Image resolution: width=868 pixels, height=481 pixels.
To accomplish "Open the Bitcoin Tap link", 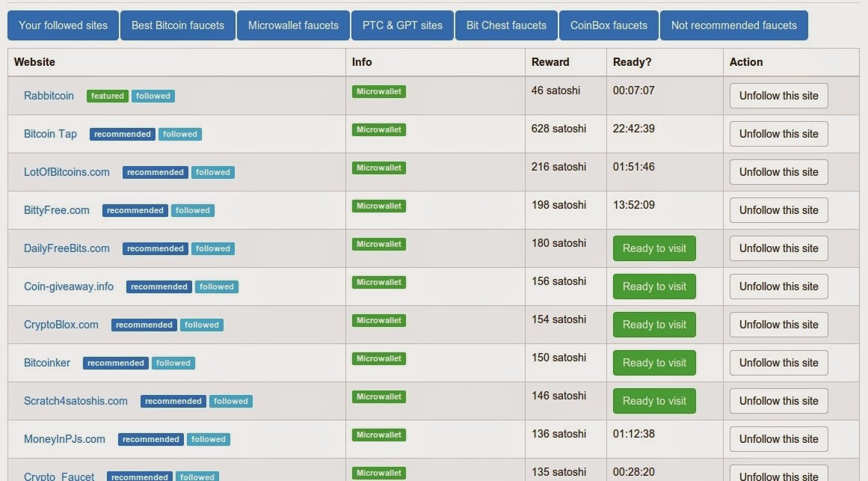I will (50, 134).
